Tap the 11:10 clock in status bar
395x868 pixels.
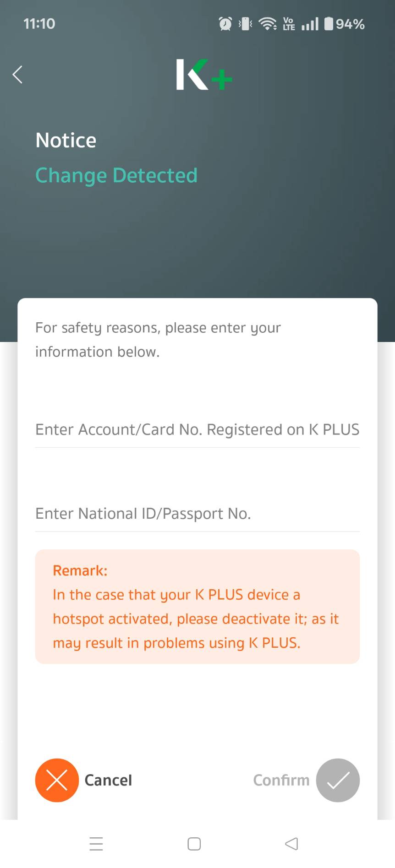coord(39,24)
